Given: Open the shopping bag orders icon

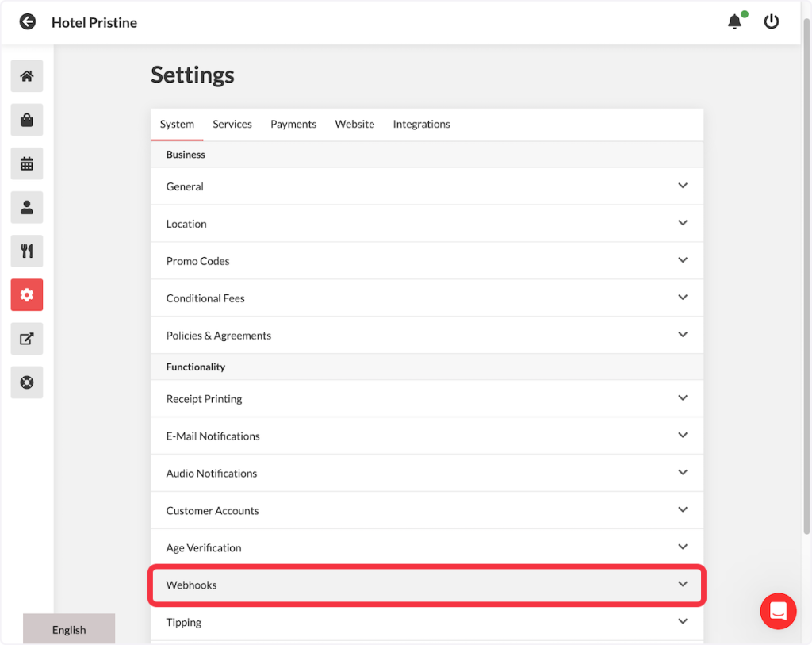Looking at the screenshot, I should [27, 120].
